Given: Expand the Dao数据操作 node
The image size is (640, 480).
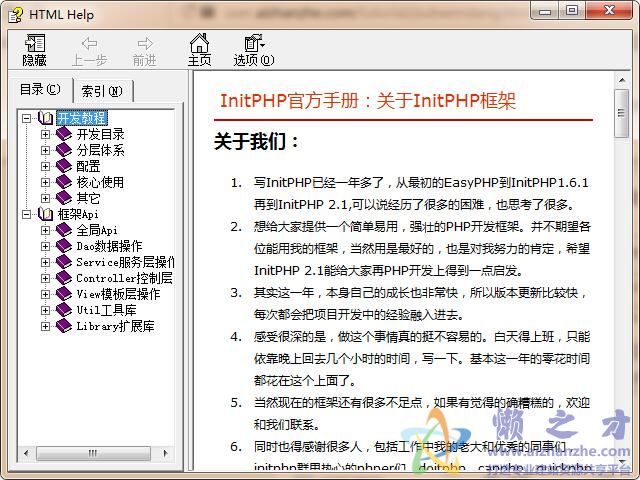Looking at the screenshot, I should pos(45,246).
